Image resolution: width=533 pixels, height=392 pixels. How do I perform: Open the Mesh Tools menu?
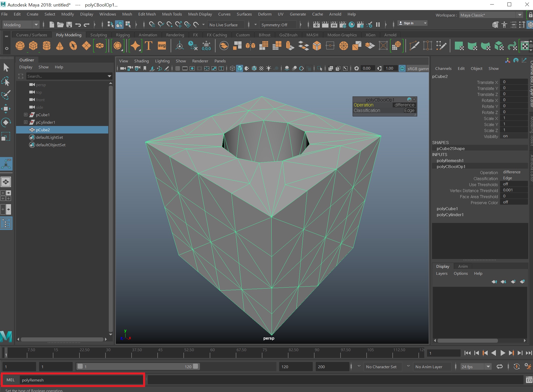pos(172,14)
